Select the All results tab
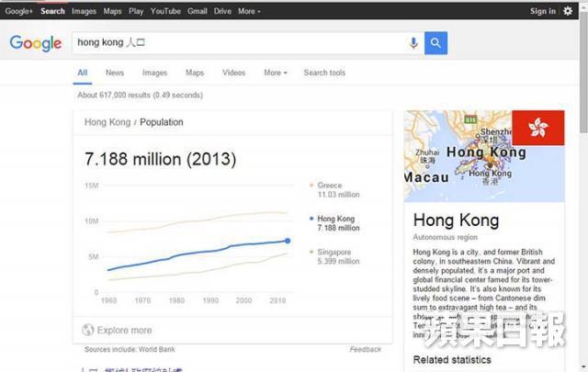The width and height of the screenshot is (588, 372). click(83, 73)
